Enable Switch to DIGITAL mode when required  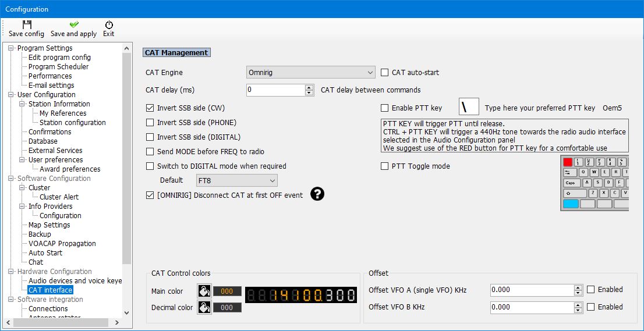click(x=150, y=166)
